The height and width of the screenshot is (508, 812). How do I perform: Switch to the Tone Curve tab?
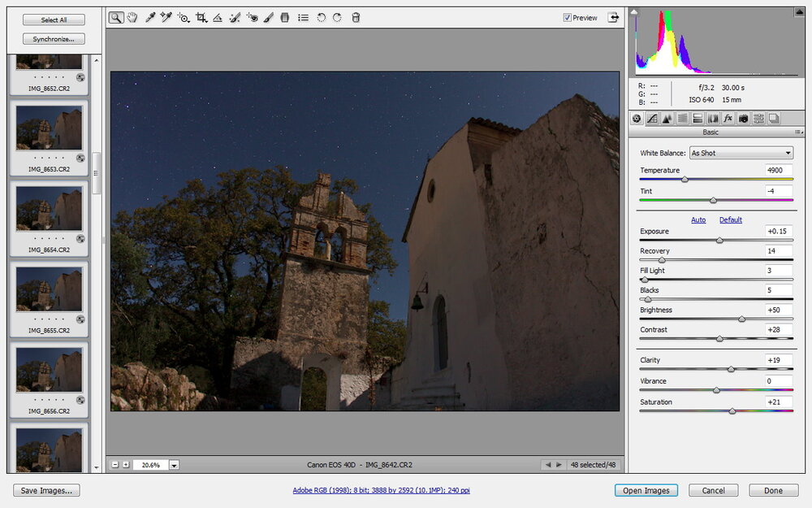pyautogui.click(x=652, y=119)
